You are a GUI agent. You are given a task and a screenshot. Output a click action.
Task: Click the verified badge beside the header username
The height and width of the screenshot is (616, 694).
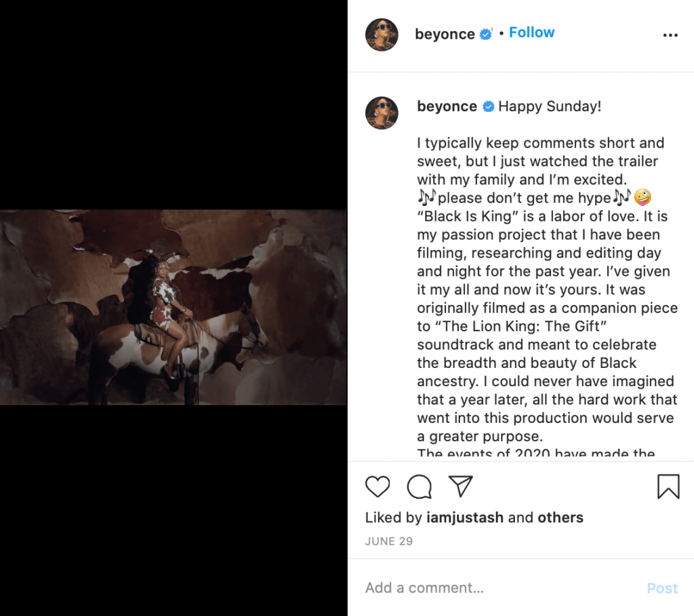(x=485, y=33)
